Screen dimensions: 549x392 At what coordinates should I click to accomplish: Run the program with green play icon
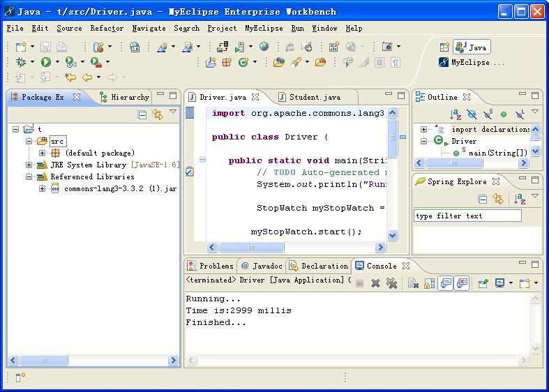tap(46, 62)
